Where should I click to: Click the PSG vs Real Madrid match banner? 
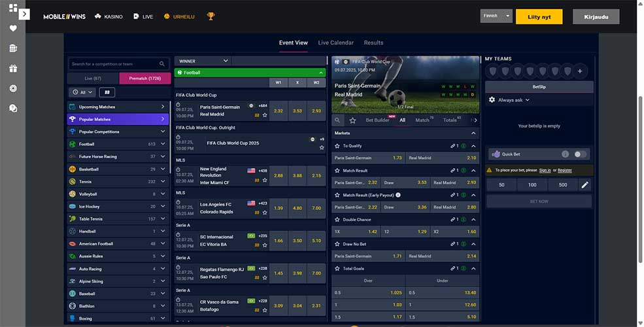click(x=405, y=84)
